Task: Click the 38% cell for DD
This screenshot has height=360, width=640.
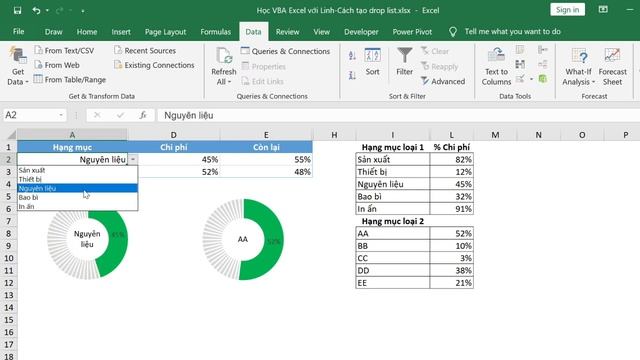Action: tap(451, 270)
